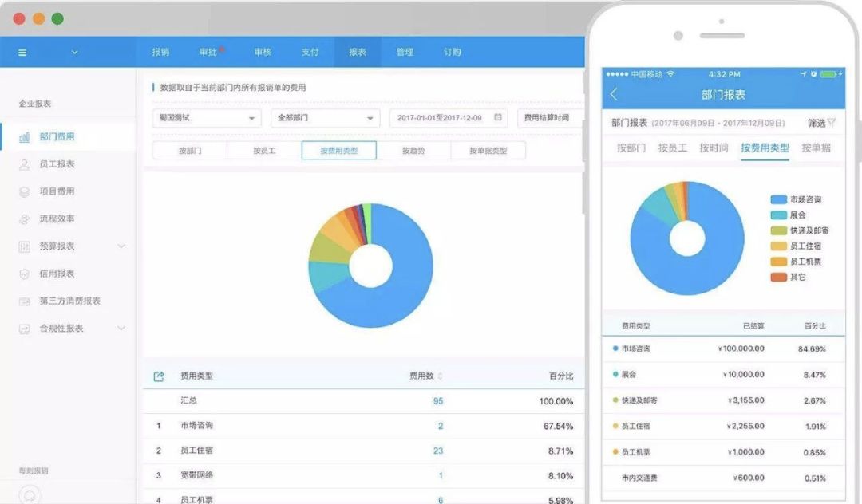Viewport: 862px width, 504px height.
Task: Switch to the 按单据类型 segment button
Action: (x=488, y=151)
